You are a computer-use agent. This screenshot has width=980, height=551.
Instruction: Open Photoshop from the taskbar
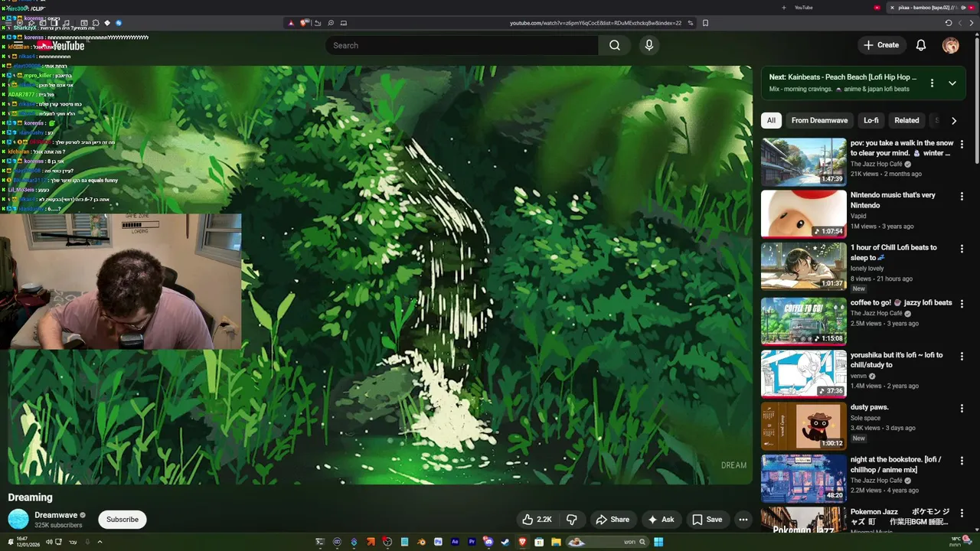coord(438,542)
